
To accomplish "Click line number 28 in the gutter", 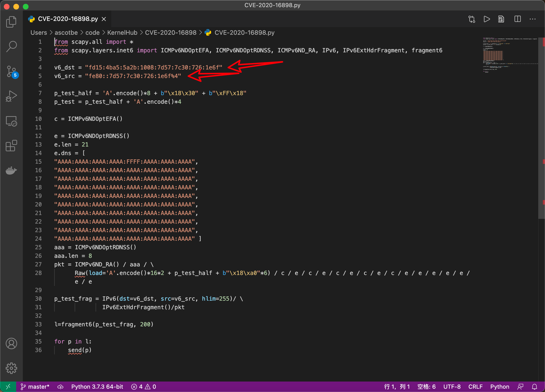I will [39, 273].
